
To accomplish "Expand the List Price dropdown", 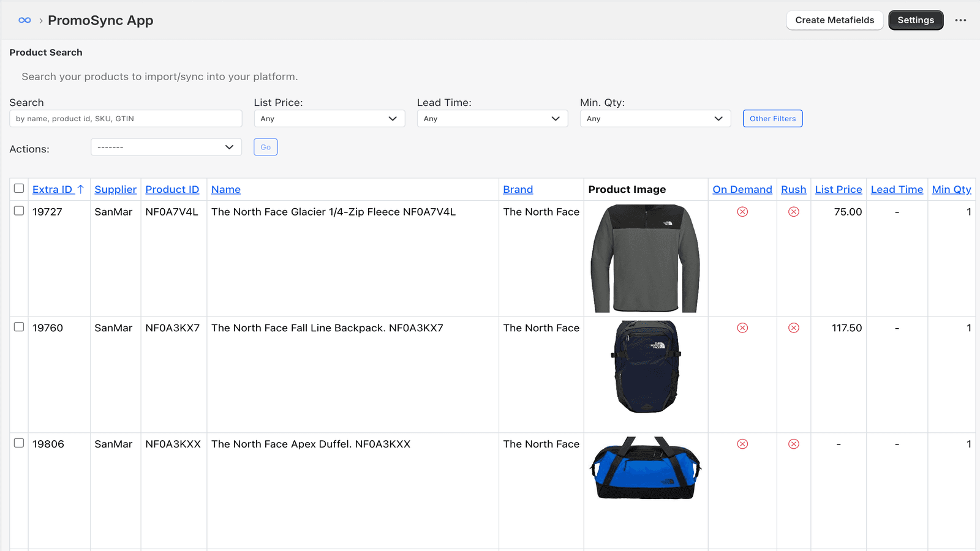I will pos(329,119).
